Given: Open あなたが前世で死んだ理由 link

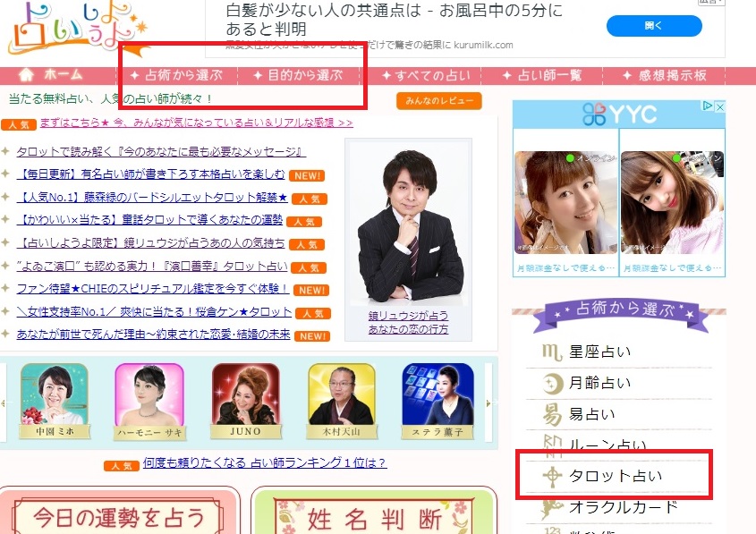Looking at the screenshot, I should (153, 335).
